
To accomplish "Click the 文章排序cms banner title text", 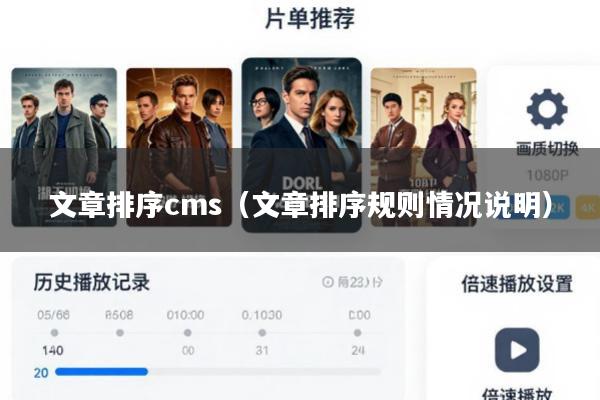I will (136, 206).
